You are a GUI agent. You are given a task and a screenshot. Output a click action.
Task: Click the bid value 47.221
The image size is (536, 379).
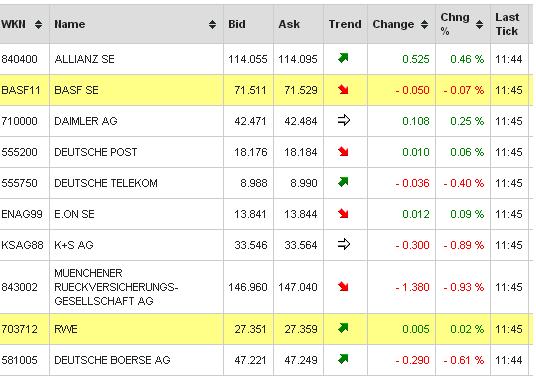[x=250, y=360]
